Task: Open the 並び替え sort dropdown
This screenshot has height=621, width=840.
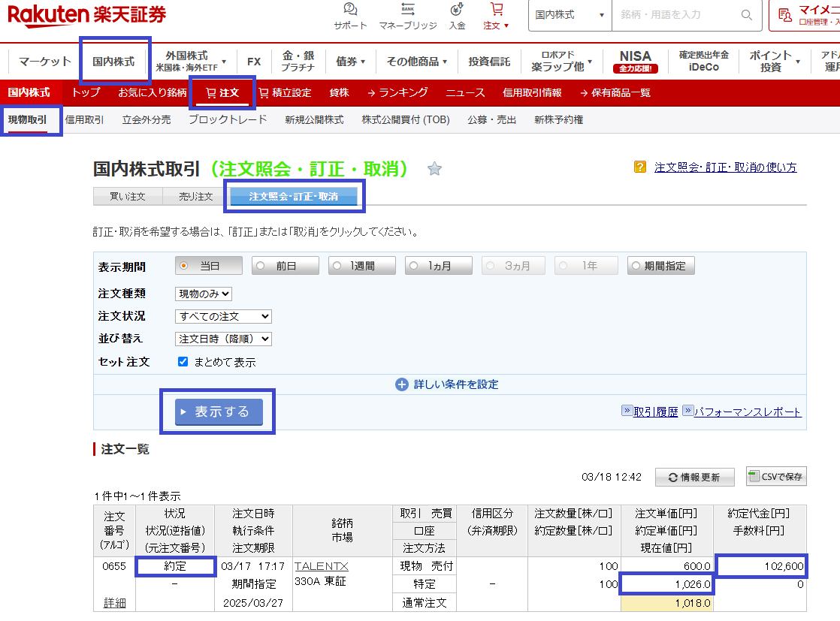Action: click(x=223, y=339)
